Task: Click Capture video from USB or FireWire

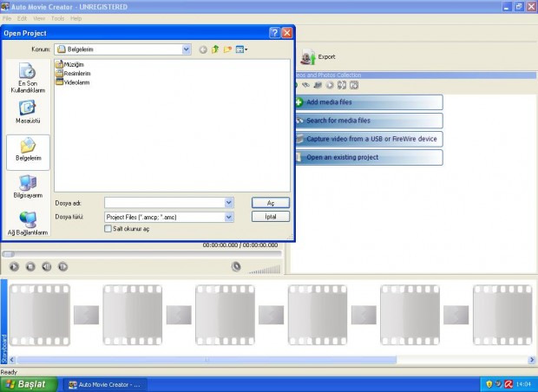Action: tap(369, 139)
